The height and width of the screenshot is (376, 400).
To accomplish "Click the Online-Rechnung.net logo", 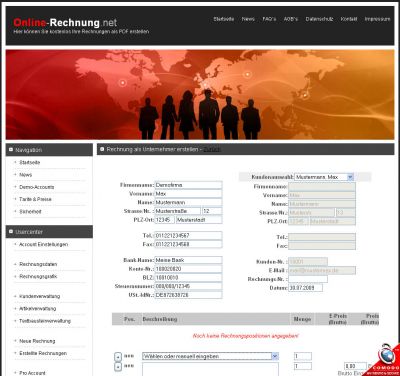I will [65, 23].
